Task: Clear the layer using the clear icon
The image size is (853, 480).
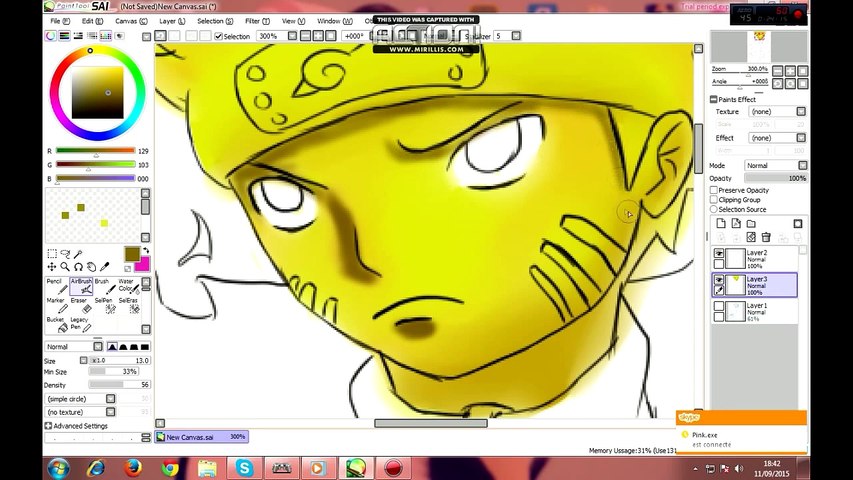Action: tap(751, 237)
